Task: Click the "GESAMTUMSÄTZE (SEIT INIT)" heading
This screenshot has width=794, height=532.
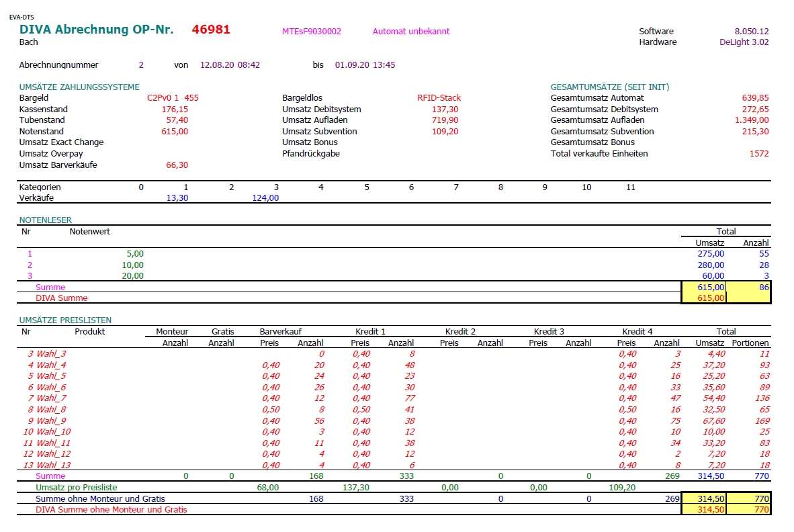Action: pyautogui.click(x=610, y=87)
